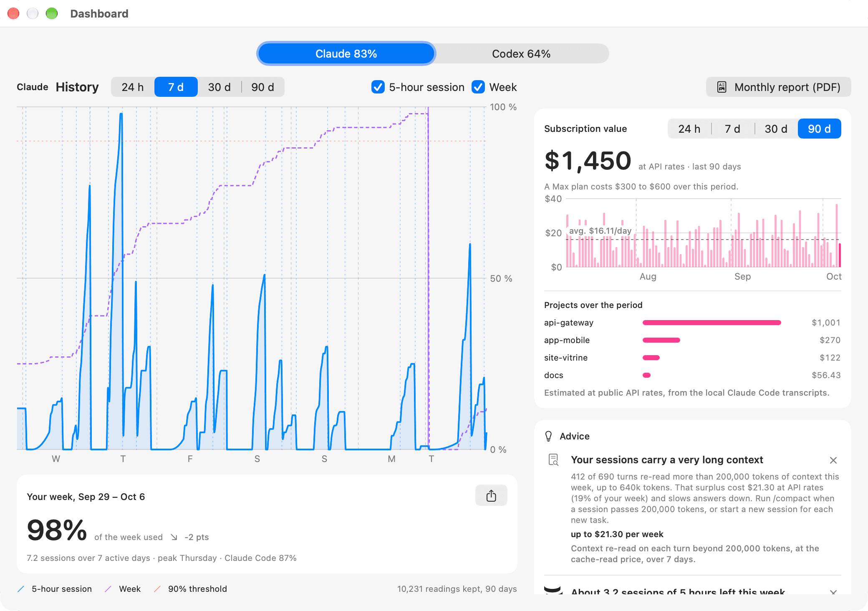Select History 90 d range
The width and height of the screenshot is (868, 611).
pos(263,87)
